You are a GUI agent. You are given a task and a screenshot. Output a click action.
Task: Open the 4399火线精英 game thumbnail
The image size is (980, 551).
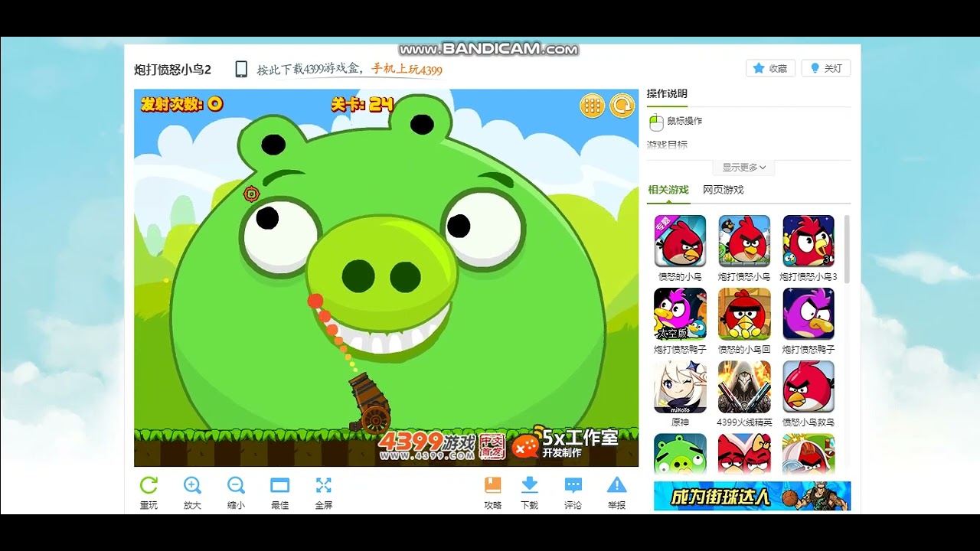pos(744,386)
